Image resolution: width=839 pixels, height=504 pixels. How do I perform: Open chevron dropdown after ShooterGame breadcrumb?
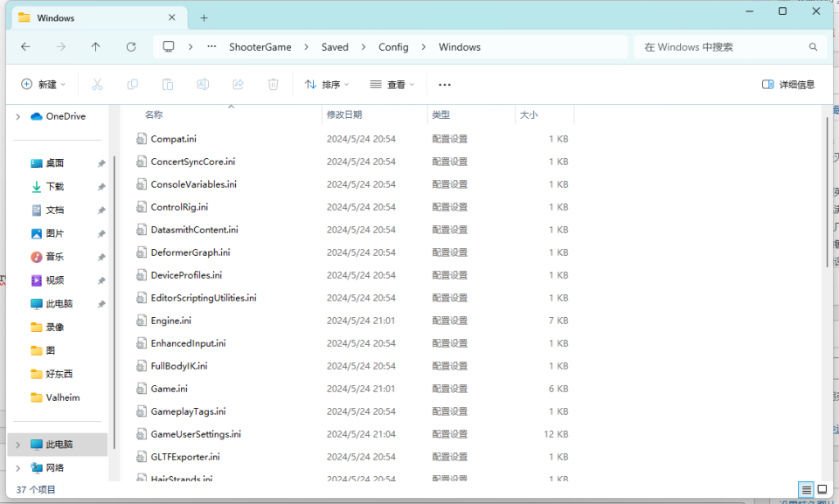(306, 47)
